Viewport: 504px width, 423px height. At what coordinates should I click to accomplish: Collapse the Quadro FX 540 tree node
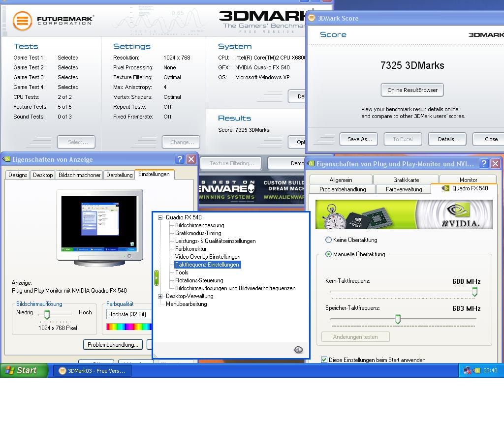pyautogui.click(x=160, y=217)
